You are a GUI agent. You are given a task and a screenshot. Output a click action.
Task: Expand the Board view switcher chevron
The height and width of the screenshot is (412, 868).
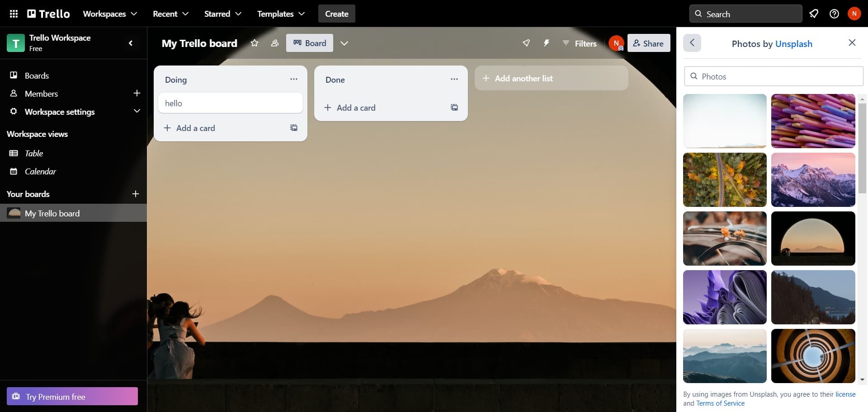tap(344, 43)
